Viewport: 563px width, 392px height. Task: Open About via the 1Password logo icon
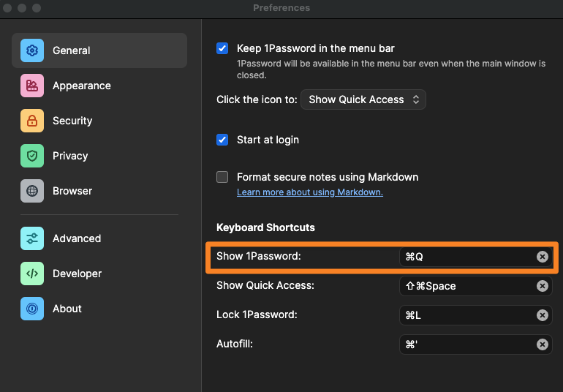[32, 309]
